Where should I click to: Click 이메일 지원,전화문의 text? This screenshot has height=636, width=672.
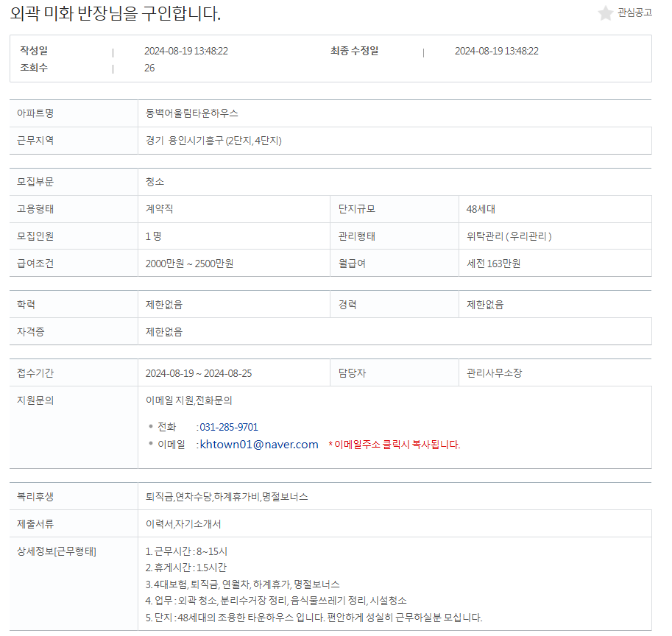188,400
